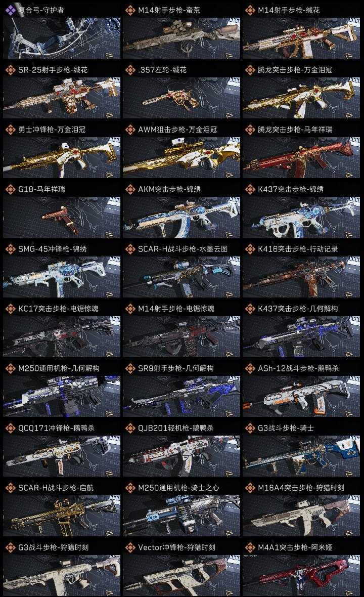The image size is (364, 597).
Task: Click the rarity icon next to G18-马年祥瑞
Action: point(10,189)
